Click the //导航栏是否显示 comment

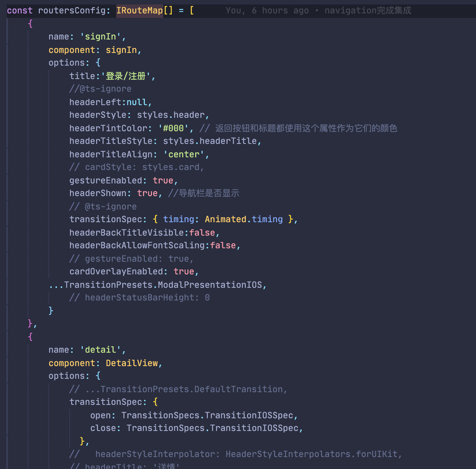pyautogui.click(x=204, y=193)
